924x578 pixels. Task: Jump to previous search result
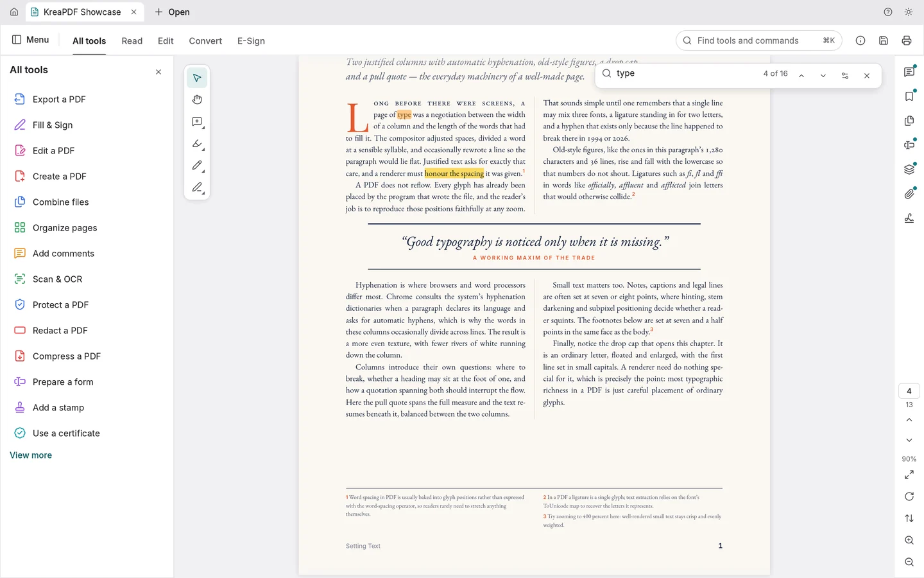coord(801,76)
